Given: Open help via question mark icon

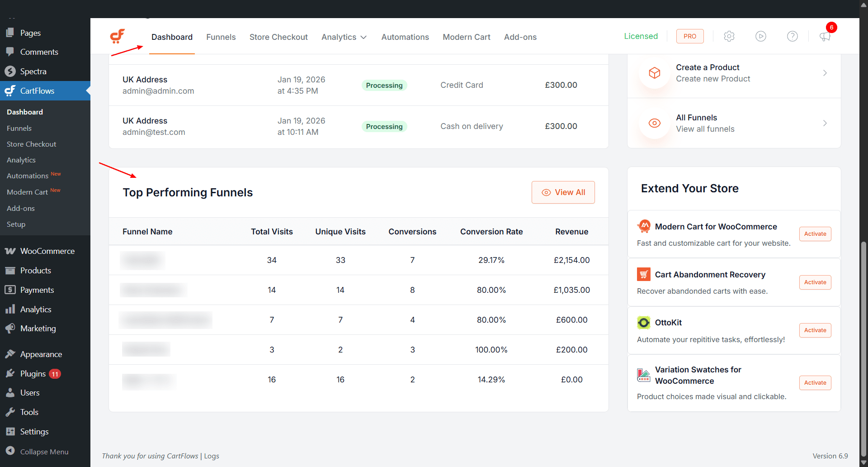Looking at the screenshot, I should coord(792,36).
